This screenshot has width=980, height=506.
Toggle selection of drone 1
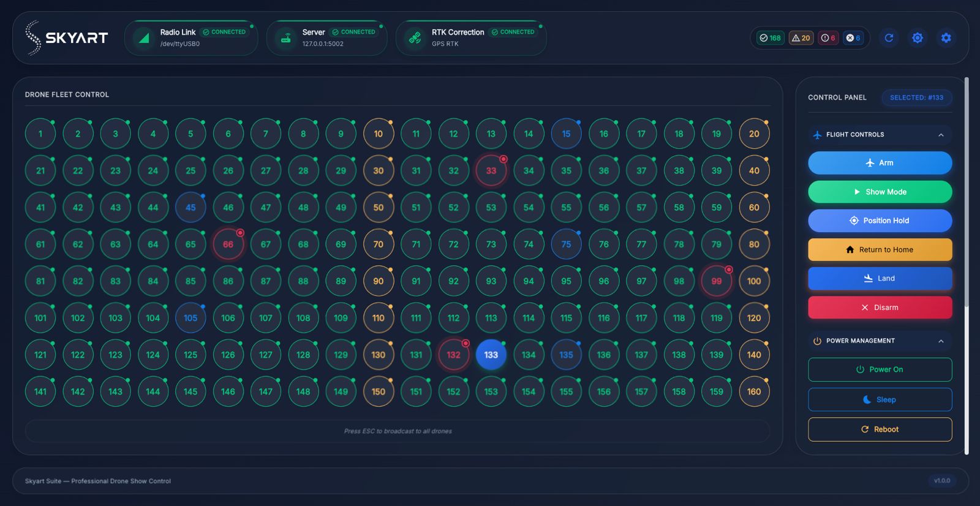40,134
